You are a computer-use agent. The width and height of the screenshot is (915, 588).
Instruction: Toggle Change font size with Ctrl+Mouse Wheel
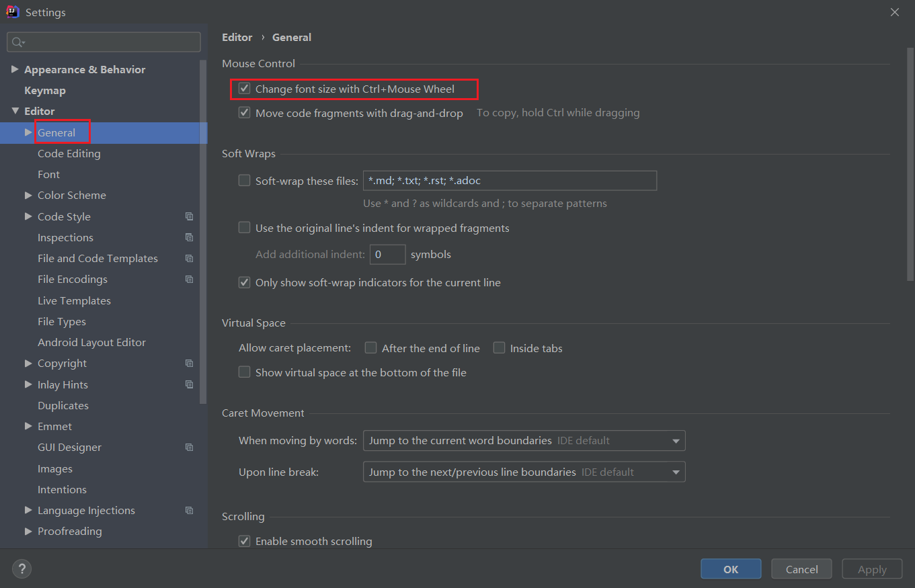tap(245, 89)
